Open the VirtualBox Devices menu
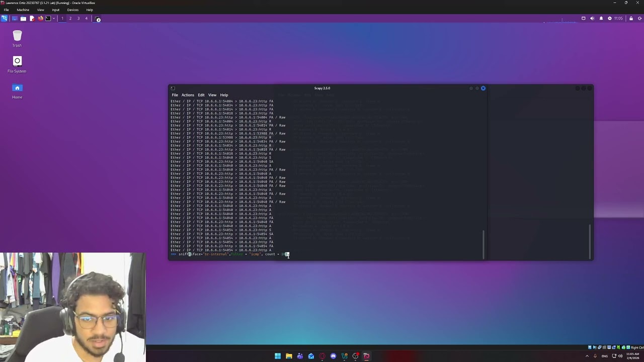This screenshot has width=644, height=362. [x=72, y=10]
